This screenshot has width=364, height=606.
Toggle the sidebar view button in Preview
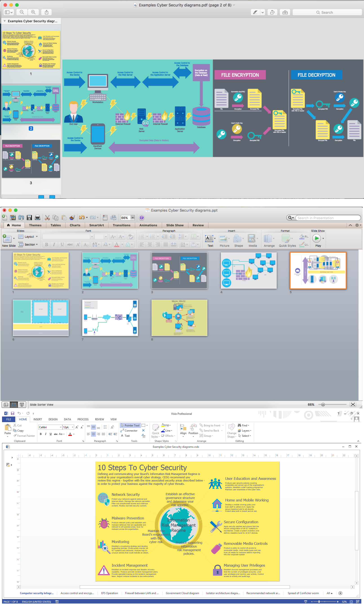(9, 12)
